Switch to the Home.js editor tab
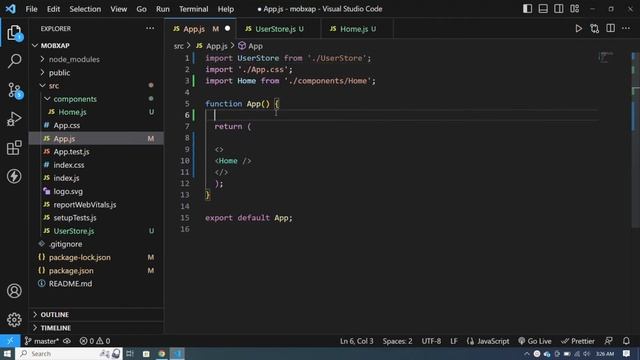640x360 pixels. point(357,29)
